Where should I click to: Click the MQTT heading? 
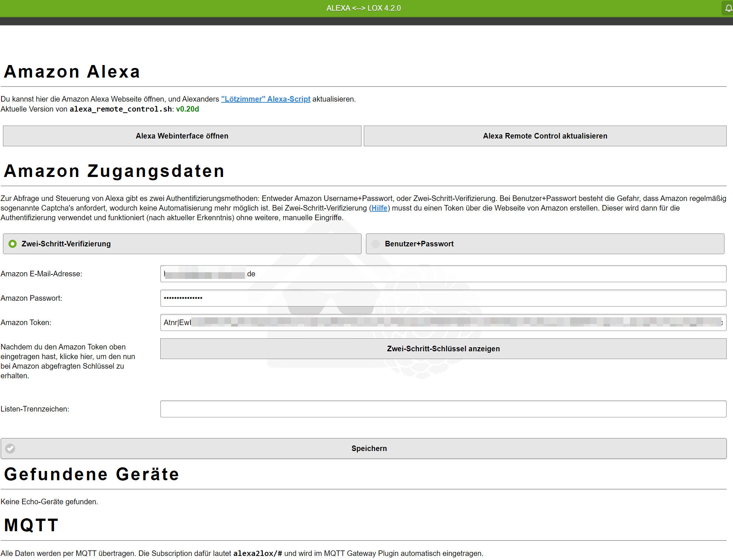(x=31, y=525)
